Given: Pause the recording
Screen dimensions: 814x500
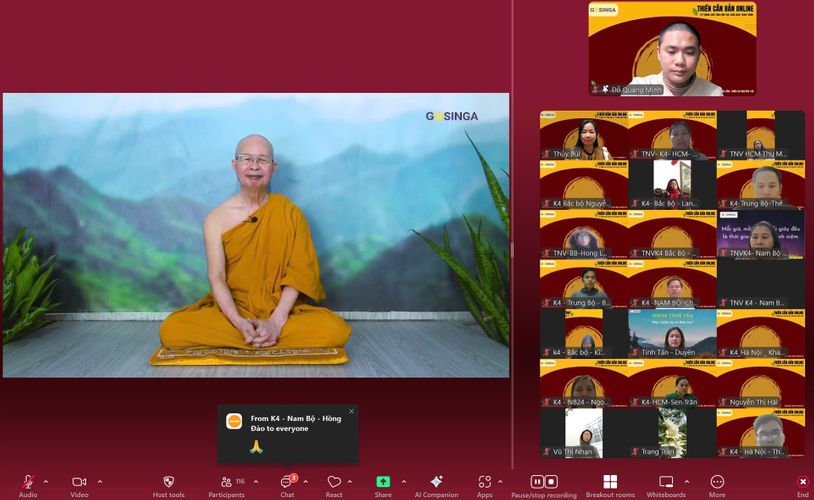Looking at the screenshot, I should [537, 482].
